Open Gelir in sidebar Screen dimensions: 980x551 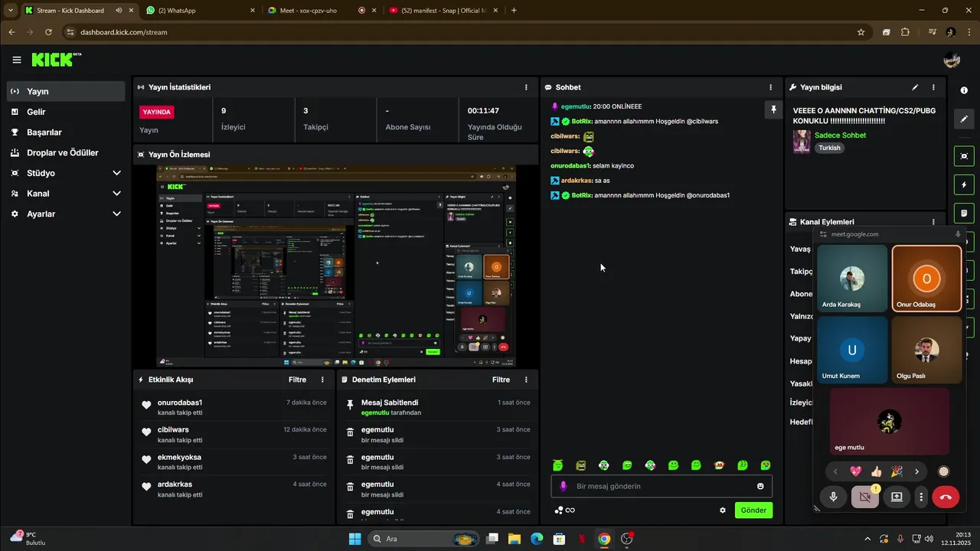click(65, 112)
